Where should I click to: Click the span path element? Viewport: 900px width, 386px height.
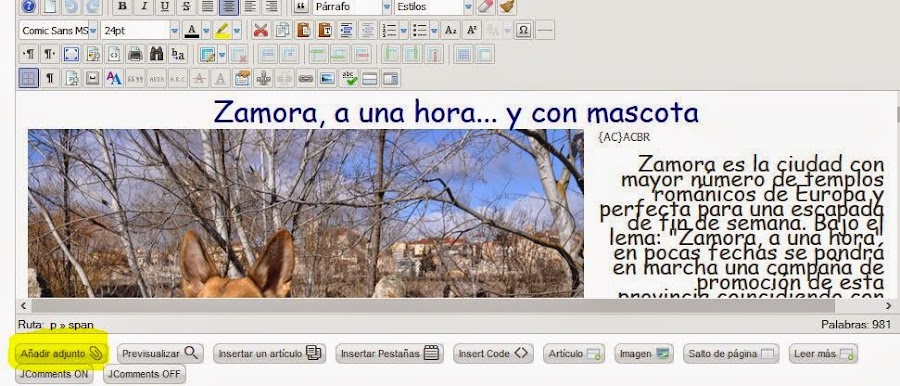point(81,325)
